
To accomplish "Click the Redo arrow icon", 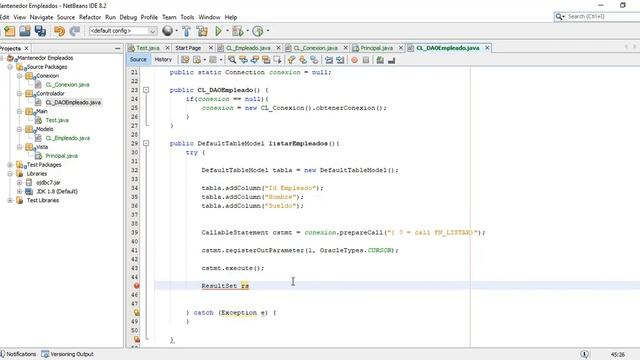I will pos(75,31).
